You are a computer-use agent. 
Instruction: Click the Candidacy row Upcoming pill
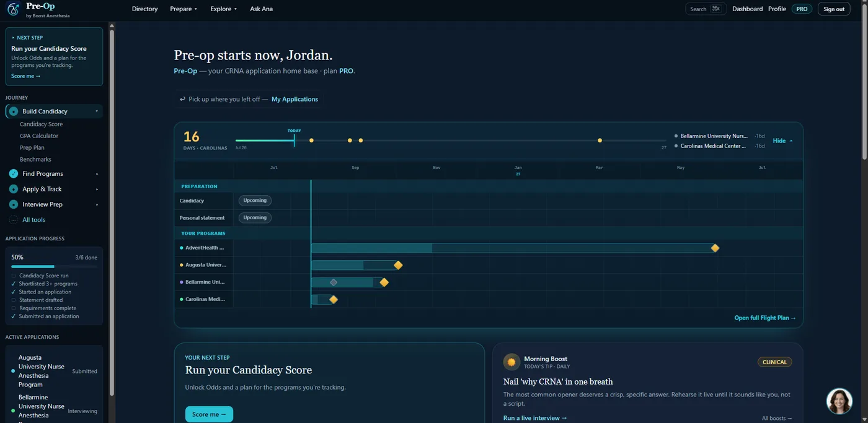(255, 201)
